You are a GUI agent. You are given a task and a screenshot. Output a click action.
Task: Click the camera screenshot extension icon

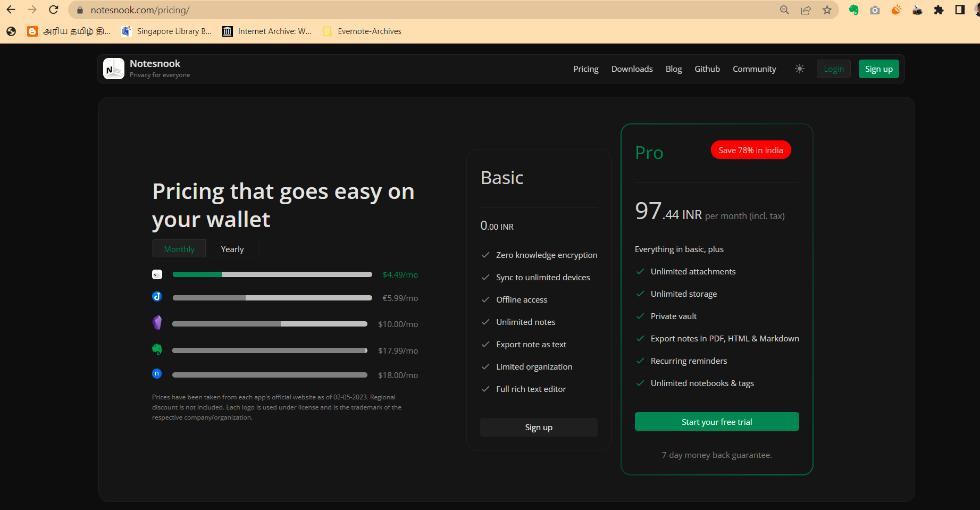click(x=875, y=10)
